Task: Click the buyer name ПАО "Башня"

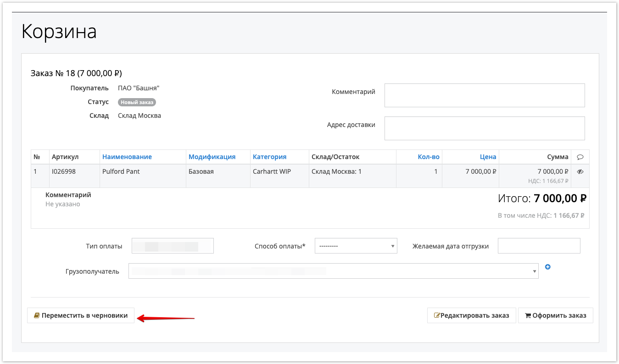Action: coord(139,88)
